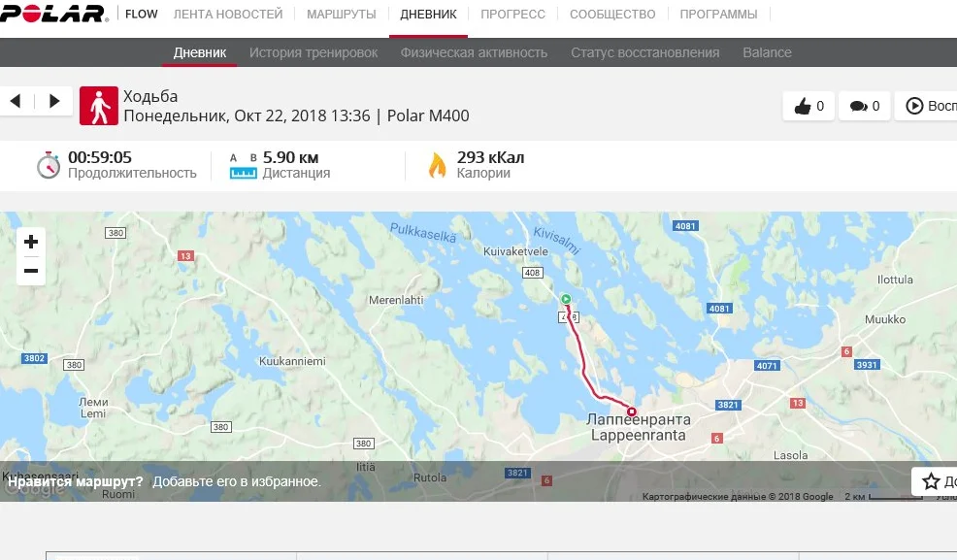This screenshot has height=560, width=957.
Task: Open ЛЕНТА НОВОСТЕЙ menu item
Action: coord(228,14)
